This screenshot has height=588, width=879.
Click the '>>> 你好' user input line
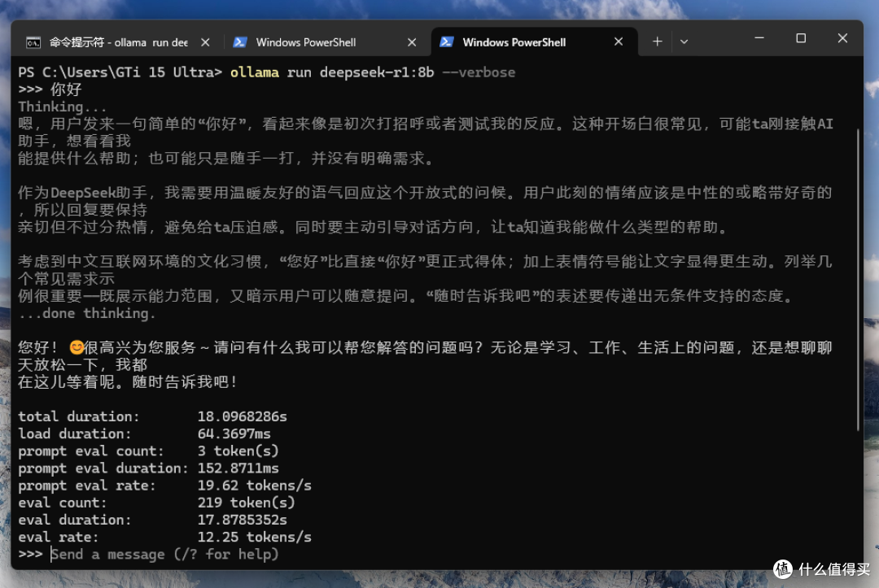tap(50, 89)
